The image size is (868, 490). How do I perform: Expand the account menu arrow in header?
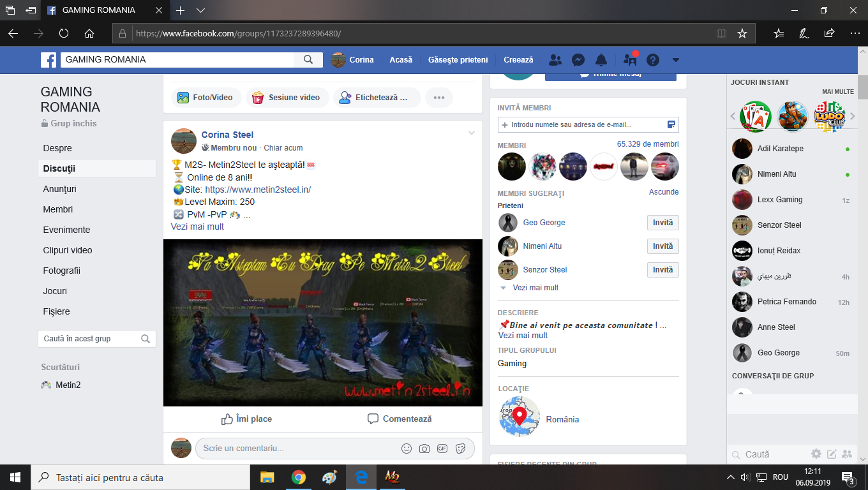click(676, 60)
